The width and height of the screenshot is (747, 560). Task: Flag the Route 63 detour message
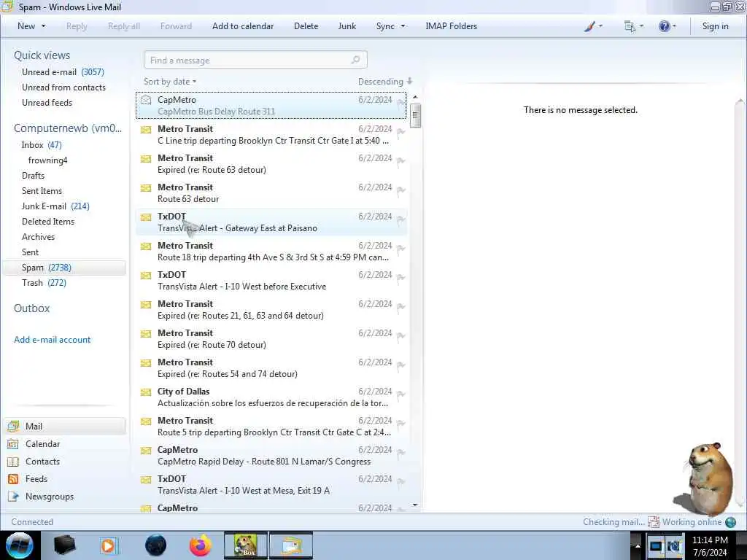click(400, 190)
